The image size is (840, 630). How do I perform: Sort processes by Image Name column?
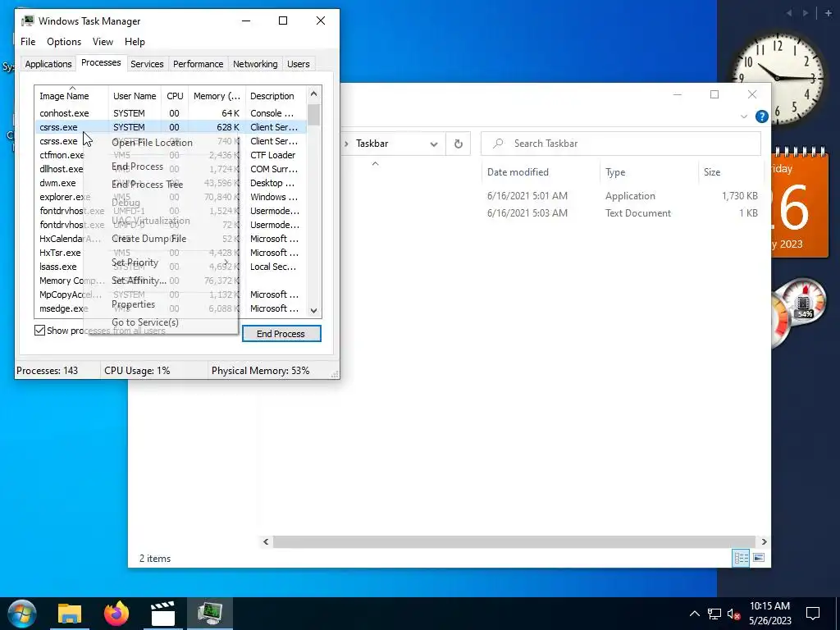71,96
